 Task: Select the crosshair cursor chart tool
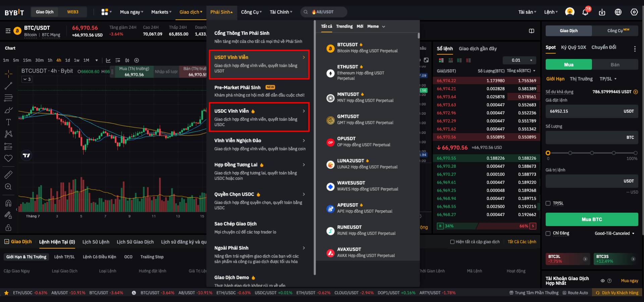coord(8,73)
